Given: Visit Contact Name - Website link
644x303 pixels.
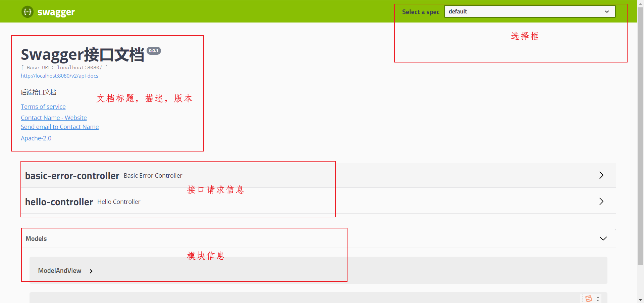Looking at the screenshot, I should point(54,118).
